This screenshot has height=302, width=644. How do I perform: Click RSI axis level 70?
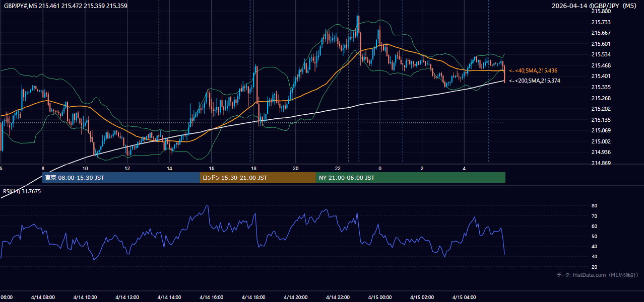(x=594, y=216)
